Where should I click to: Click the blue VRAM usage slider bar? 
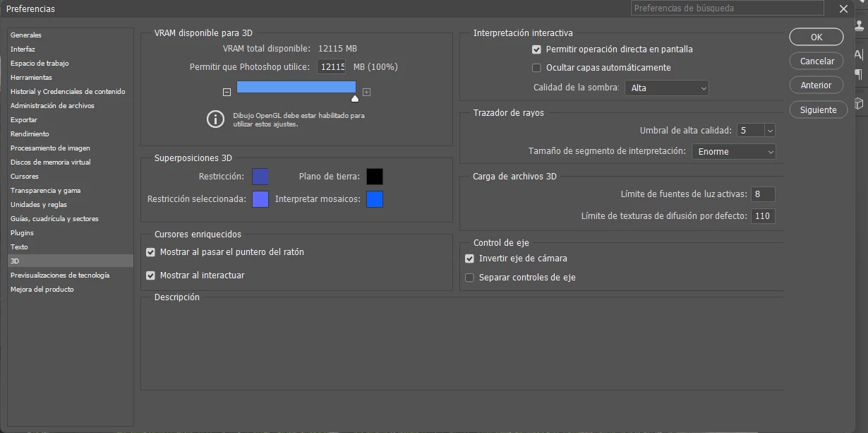pyautogui.click(x=296, y=87)
